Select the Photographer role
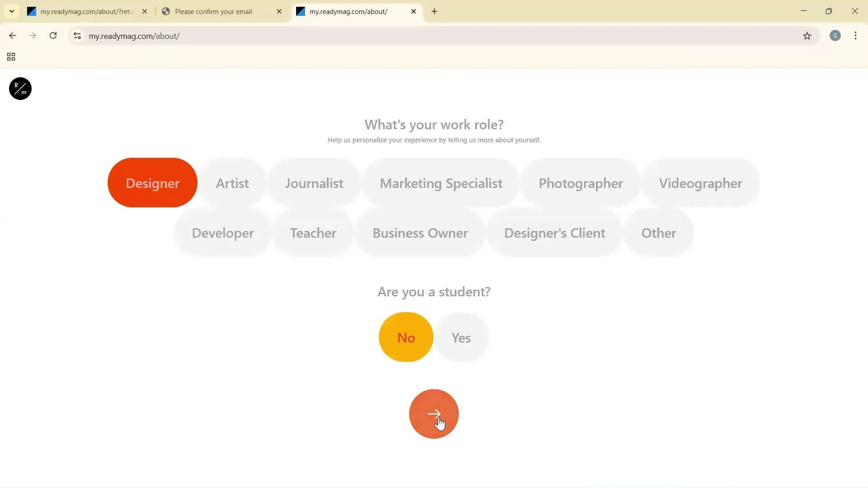This screenshot has width=868, height=488. [x=580, y=183]
